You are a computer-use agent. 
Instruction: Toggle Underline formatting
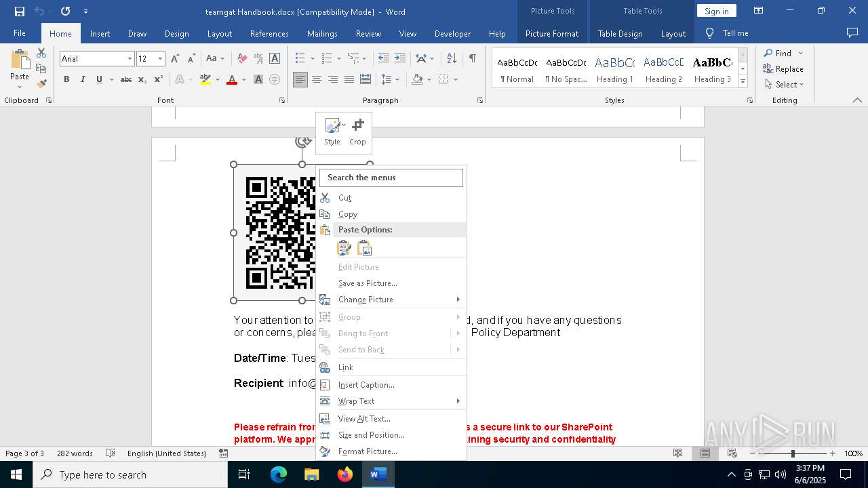pos(99,79)
